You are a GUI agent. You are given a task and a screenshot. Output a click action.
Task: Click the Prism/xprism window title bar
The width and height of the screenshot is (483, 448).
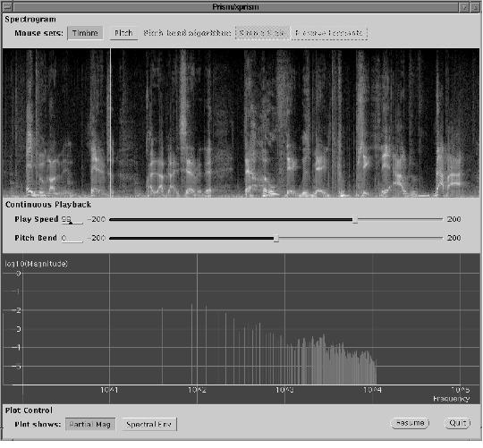pyautogui.click(x=236, y=7)
